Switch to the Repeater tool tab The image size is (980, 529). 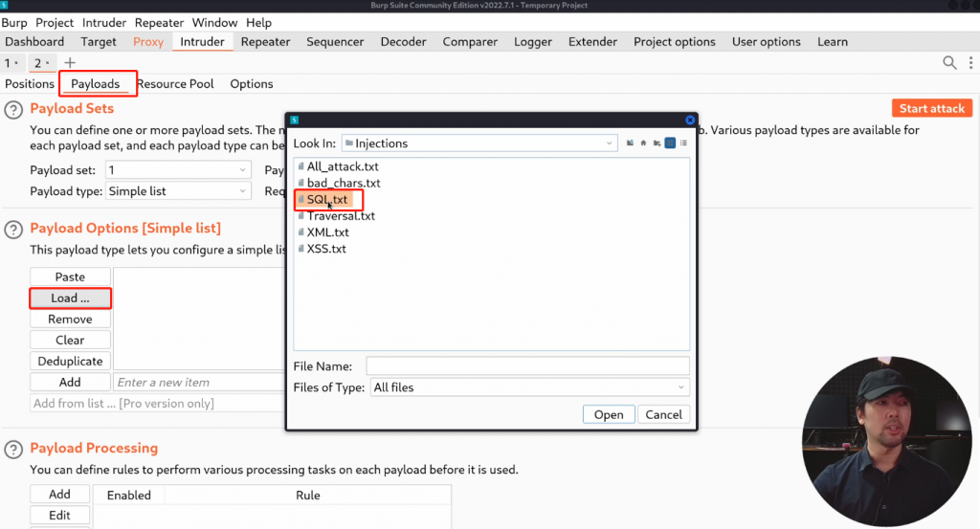point(266,42)
